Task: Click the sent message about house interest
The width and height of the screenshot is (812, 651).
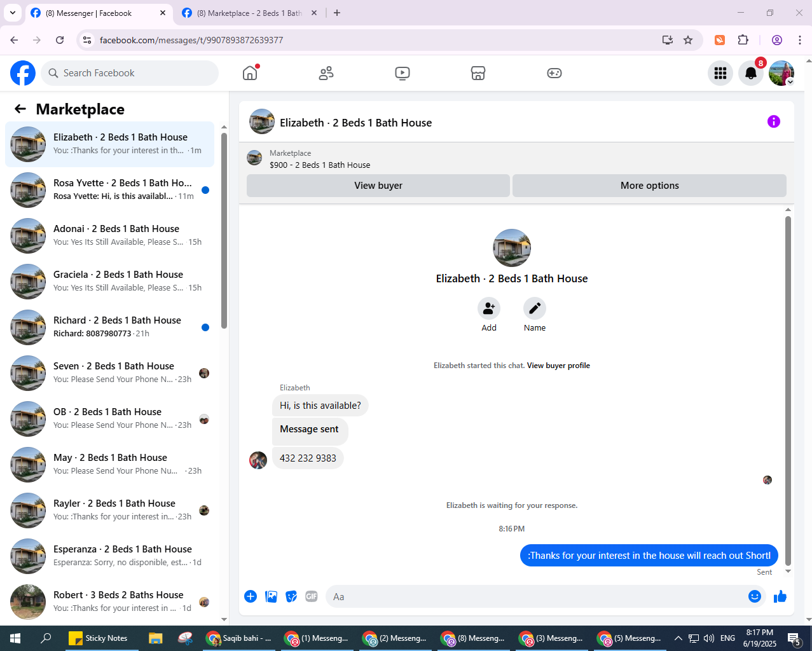Action: click(x=649, y=556)
